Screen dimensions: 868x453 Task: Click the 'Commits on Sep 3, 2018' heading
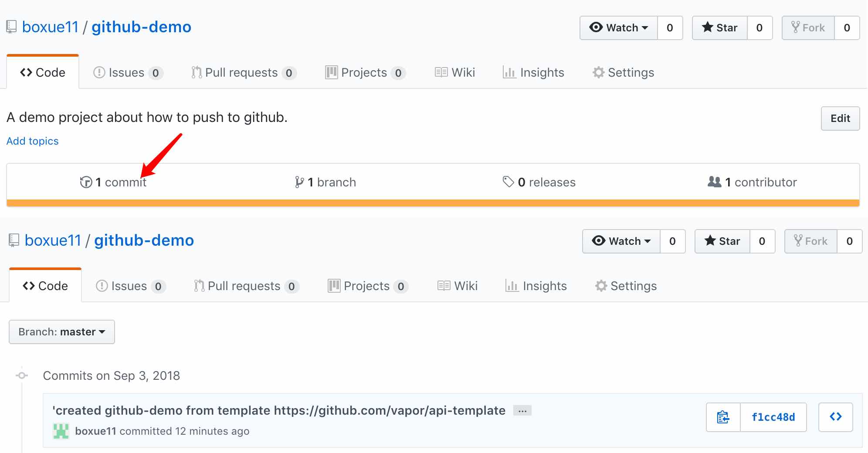112,375
